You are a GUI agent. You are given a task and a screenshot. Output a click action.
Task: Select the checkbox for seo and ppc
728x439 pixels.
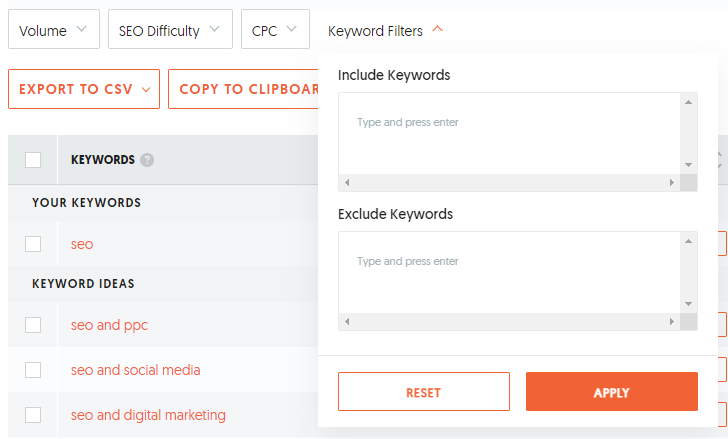click(x=33, y=325)
